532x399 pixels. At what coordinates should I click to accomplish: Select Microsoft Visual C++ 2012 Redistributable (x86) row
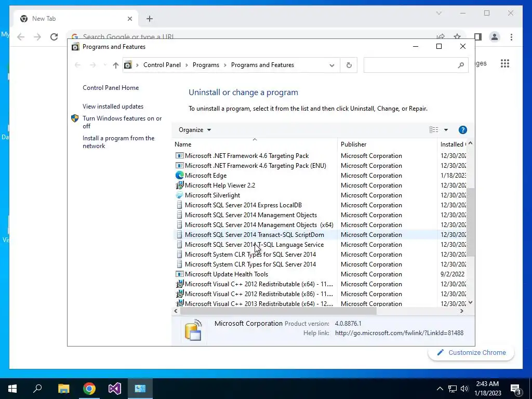tap(320, 294)
